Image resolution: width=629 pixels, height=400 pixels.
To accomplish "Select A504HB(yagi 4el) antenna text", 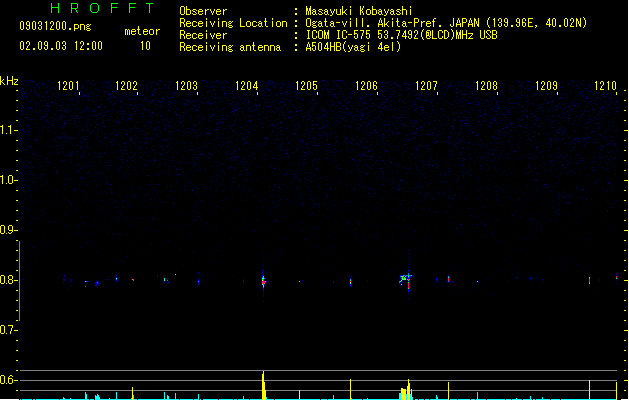I will [x=353, y=47].
